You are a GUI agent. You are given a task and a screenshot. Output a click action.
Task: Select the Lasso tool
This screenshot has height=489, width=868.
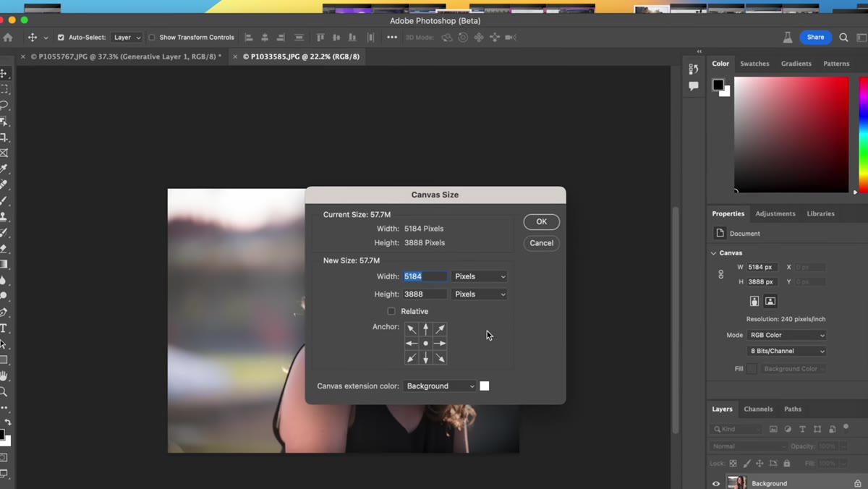[x=4, y=105]
